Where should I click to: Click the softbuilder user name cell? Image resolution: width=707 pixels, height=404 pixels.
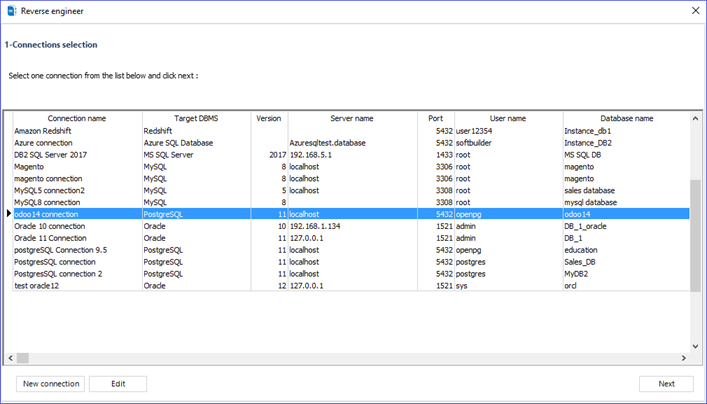tap(508, 143)
